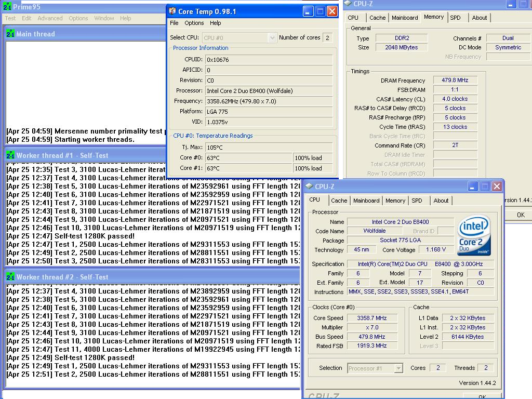The width and height of the screenshot is (532, 399).
Task: Open the Options menu in Prime95
Action: 78,18
